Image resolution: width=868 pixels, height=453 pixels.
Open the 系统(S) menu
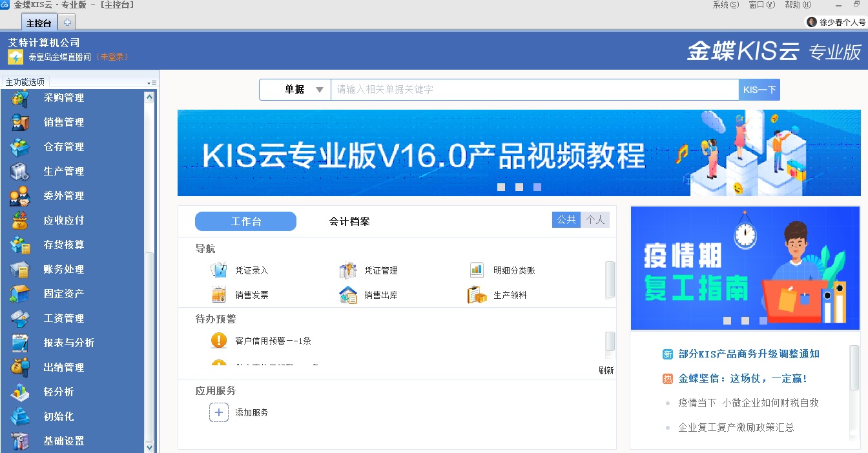point(725,5)
